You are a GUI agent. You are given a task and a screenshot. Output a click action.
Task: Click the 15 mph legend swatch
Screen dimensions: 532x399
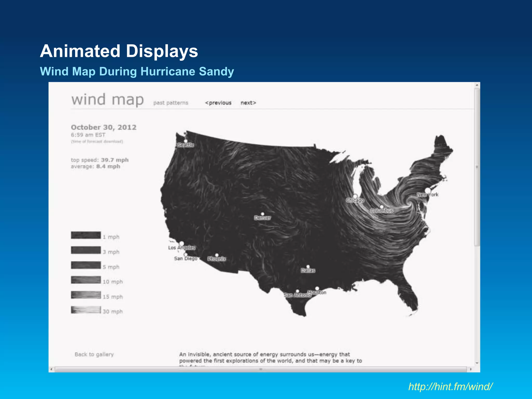click(86, 295)
